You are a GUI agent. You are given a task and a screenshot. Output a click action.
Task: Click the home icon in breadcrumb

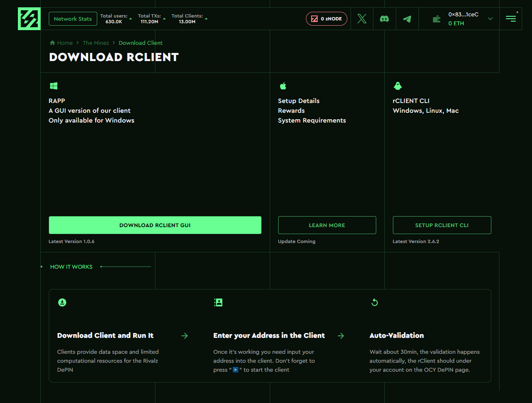52,43
